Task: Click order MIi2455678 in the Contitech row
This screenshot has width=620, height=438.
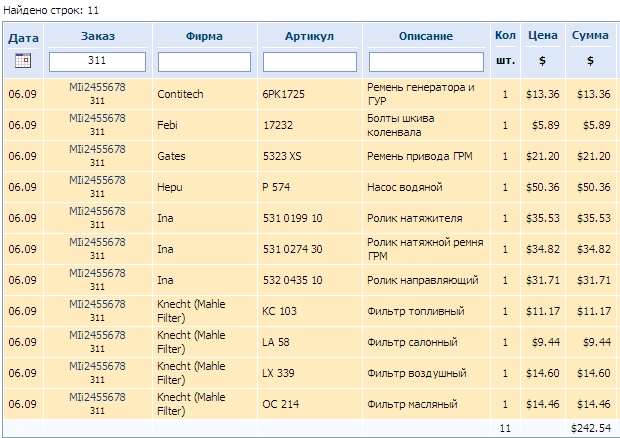Action: point(97,87)
